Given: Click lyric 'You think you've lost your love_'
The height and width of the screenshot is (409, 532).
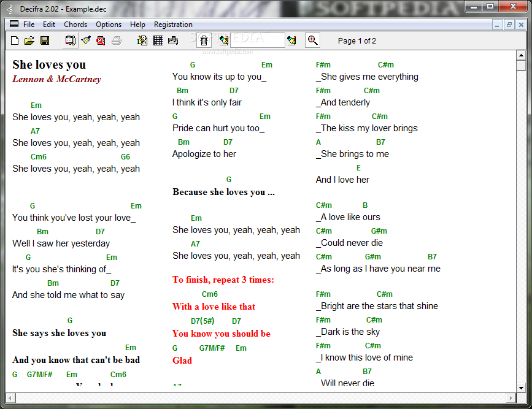Looking at the screenshot, I should pos(74,218).
